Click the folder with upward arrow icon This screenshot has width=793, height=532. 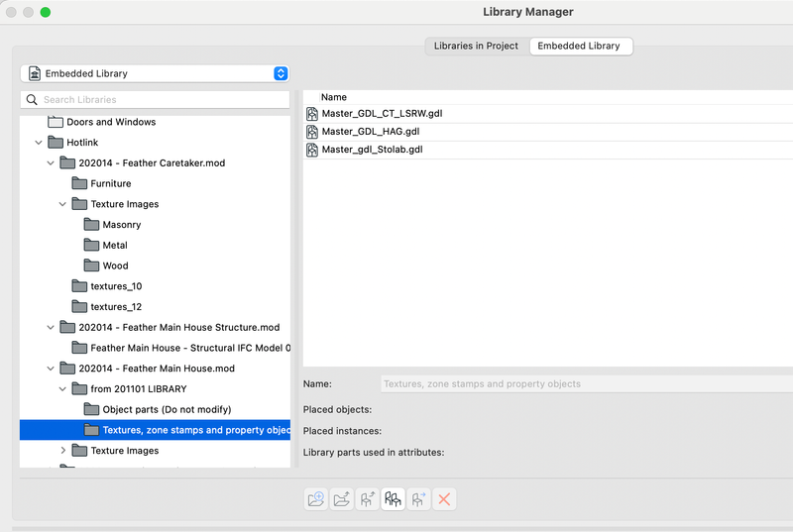pyautogui.click(x=342, y=499)
